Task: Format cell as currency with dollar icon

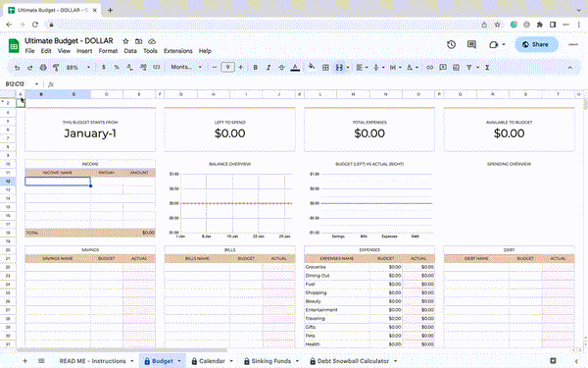Action: 104,67
